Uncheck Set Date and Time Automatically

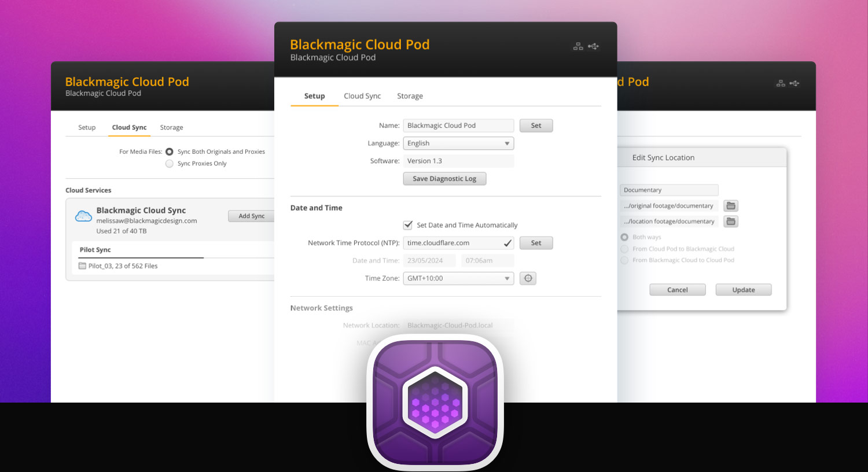click(407, 224)
